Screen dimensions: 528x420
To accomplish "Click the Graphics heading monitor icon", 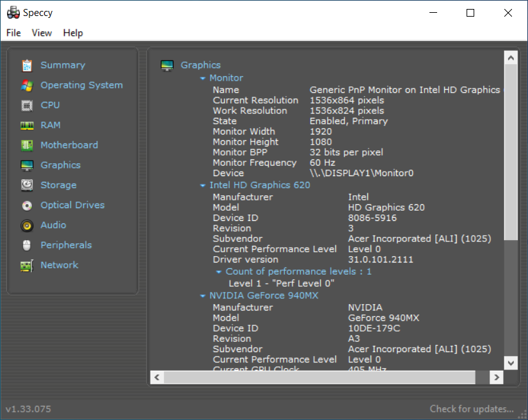I will [x=167, y=65].
